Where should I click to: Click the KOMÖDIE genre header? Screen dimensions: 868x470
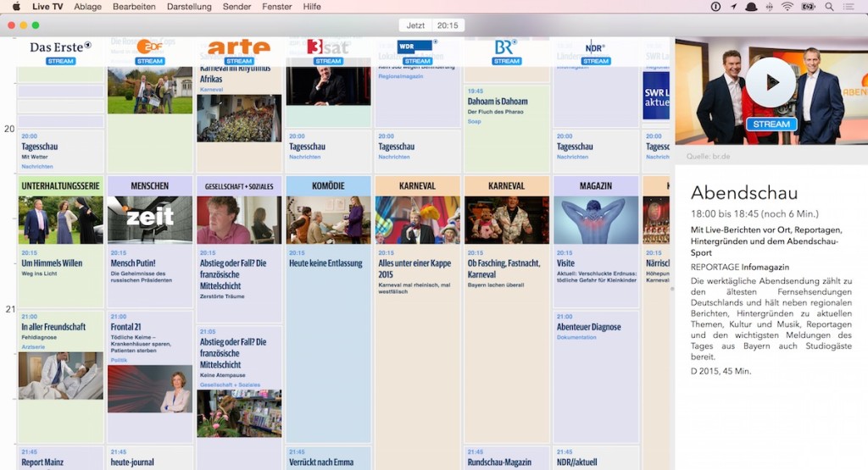[x=328, y=185]
